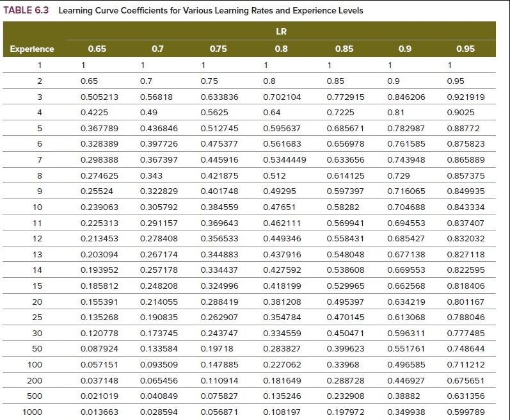The image size is (510, 420).
Task: Click the Experience row label 12
Action: point(37,239)
